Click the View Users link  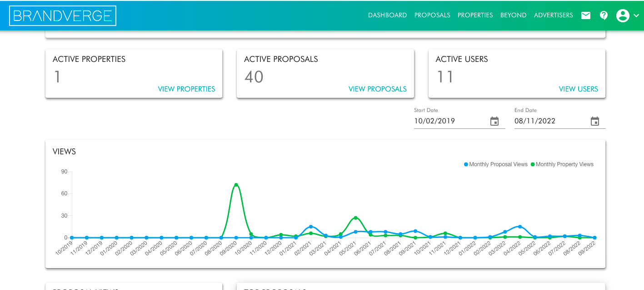point(579,89)
